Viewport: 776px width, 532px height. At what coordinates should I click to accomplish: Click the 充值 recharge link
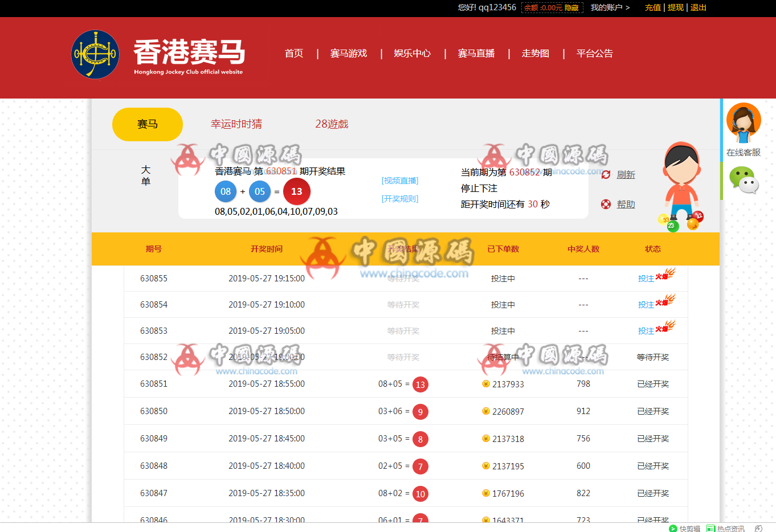click(x=653, y=7)
